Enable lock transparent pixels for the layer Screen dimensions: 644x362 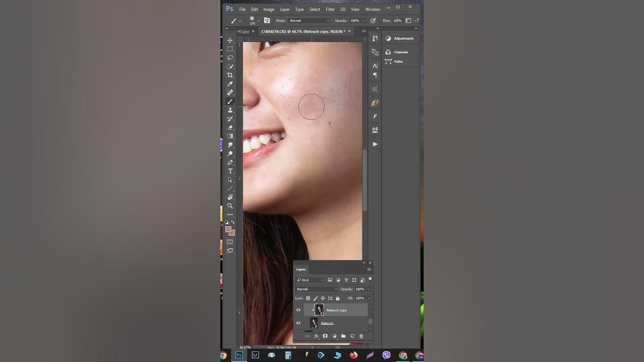[x=307, y=298]
